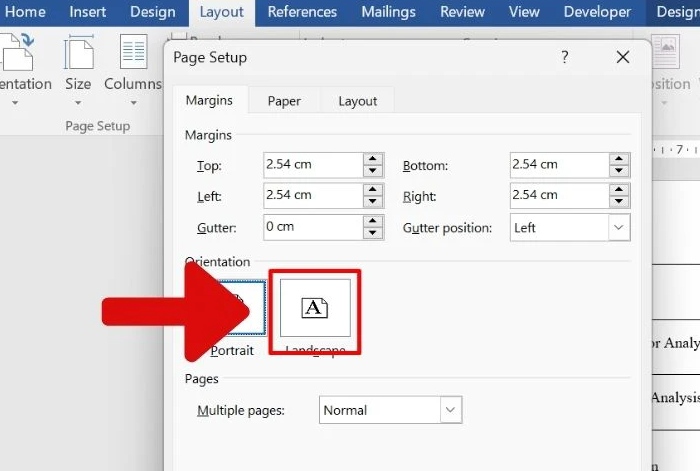Increase the Right margin with up arrow
Image resolution: width=700 pixels, height=471 pixels.
tap(619, 189)
